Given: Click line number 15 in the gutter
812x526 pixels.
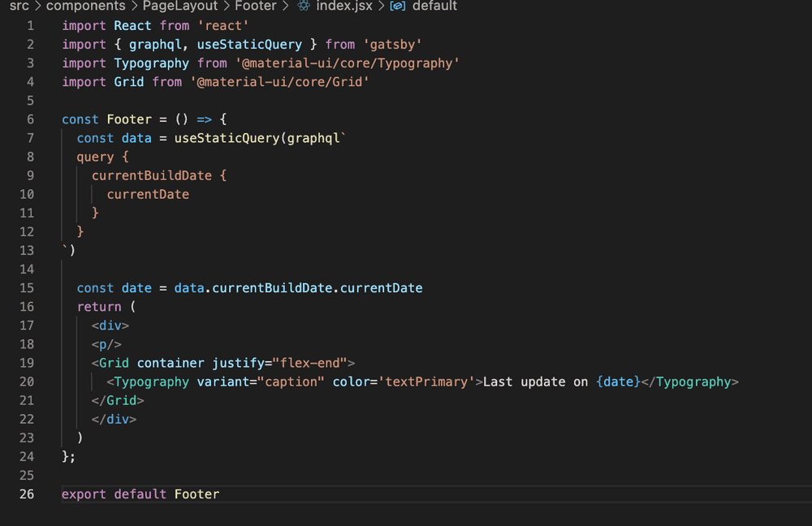Looking at the screenshot, I should coord(27,288).
